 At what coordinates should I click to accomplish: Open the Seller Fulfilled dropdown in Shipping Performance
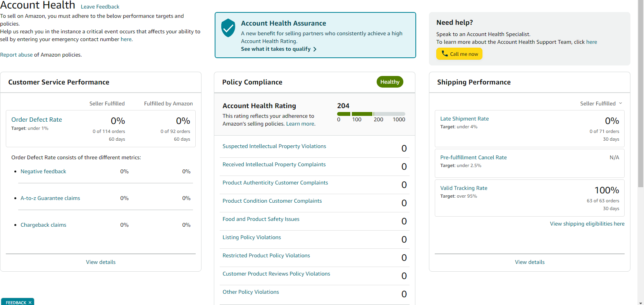[601, 103]
